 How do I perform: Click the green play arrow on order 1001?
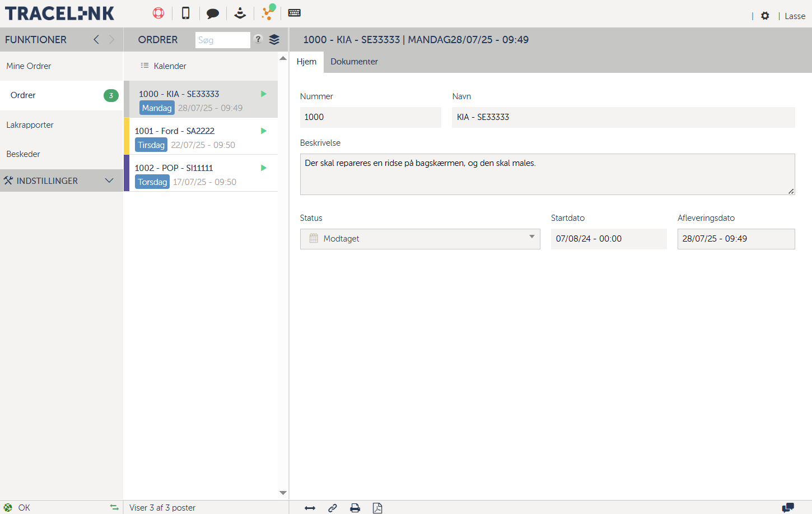pyautogui.click(x=264, y=131)
